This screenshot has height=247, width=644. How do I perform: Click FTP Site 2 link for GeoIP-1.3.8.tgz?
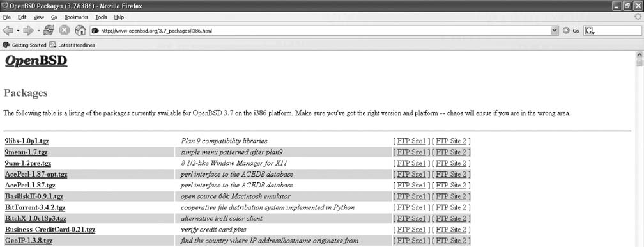pos(451,241)
